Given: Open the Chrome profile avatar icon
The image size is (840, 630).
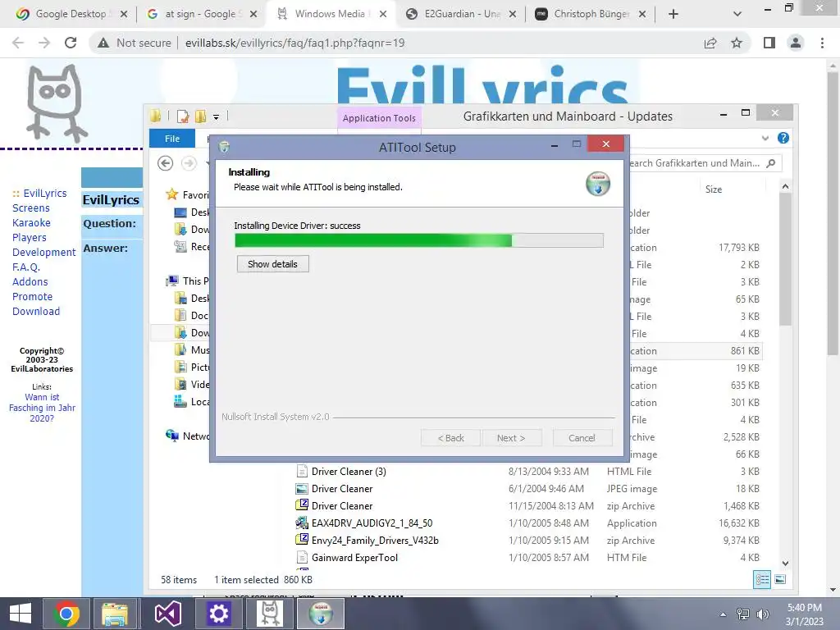Looking at the screenshot, I should point(796,43).
